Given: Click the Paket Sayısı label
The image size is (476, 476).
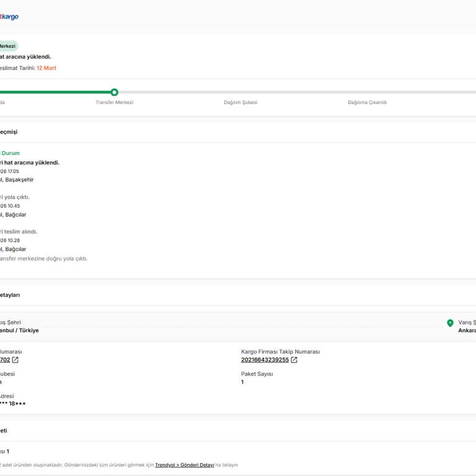Looking at the screenshot, I should [257, 374].
